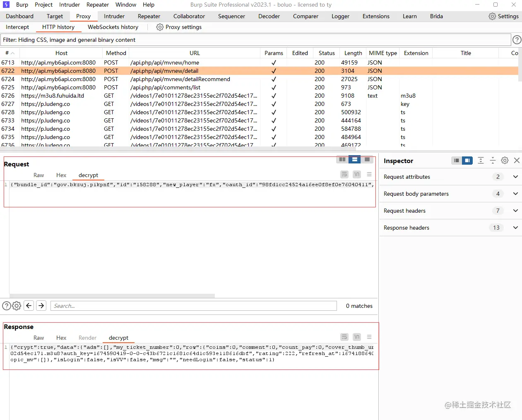Open Proxy settings gear link
This screenshot has height=420, width=522.
point(179,27)
